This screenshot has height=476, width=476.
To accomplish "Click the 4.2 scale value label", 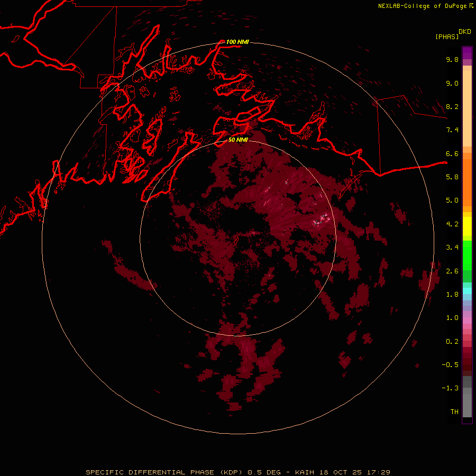I will point(452,224).
